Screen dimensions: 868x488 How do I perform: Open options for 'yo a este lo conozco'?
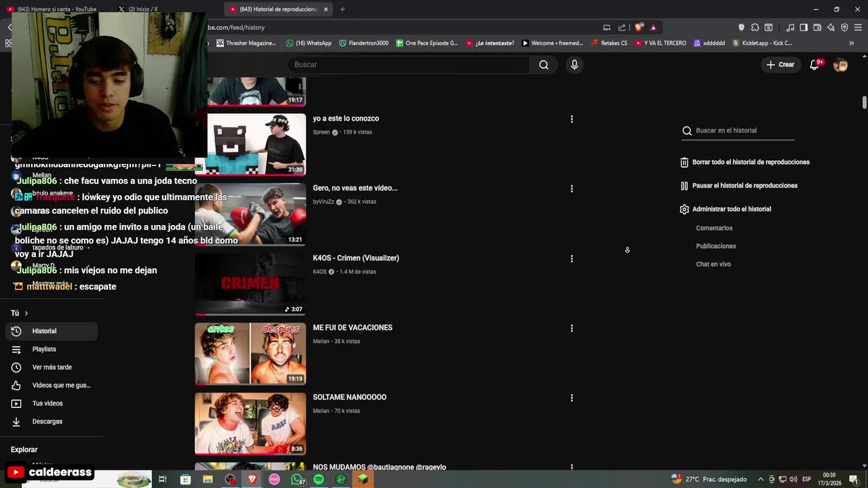(572, 119)
